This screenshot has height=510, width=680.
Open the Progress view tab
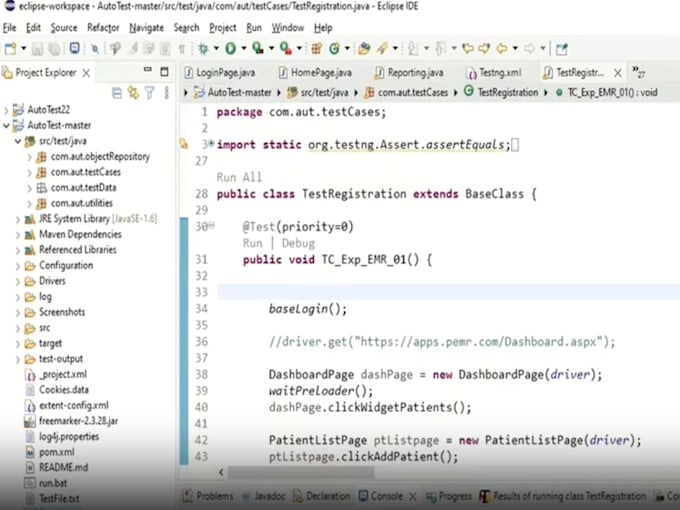(449, 496)
